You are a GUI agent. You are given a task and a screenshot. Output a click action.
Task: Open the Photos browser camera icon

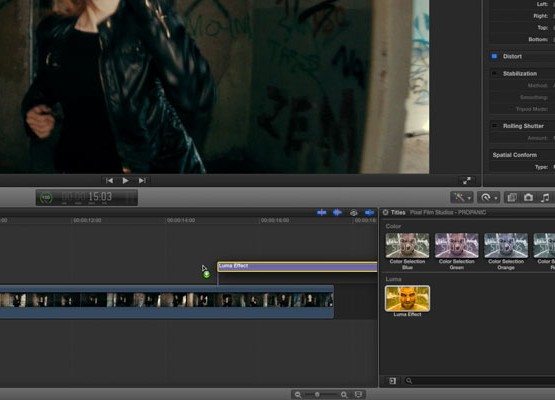[528, 198]
